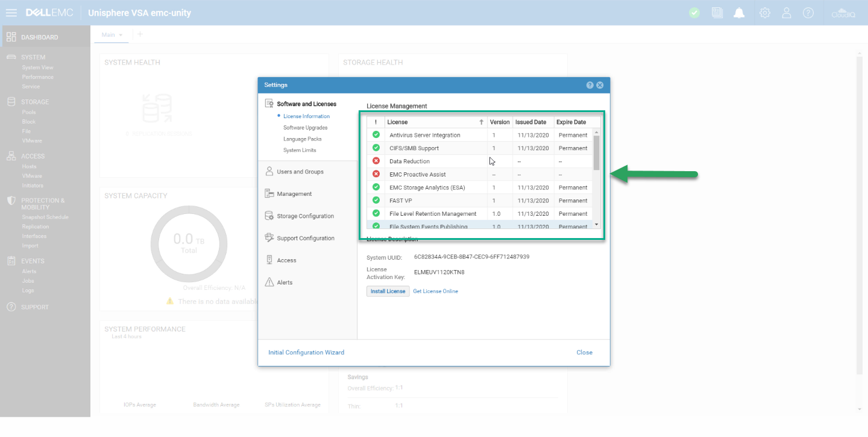Click the Support icon in sidebar
Screen dimensions: 868x437
pyautogui.click(x=11, y=307)
